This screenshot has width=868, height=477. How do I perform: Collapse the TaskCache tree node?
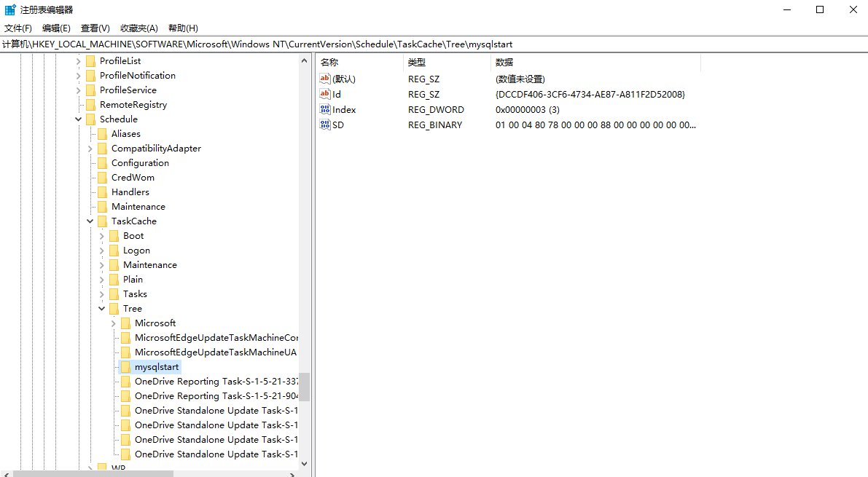tap(90, 221)
